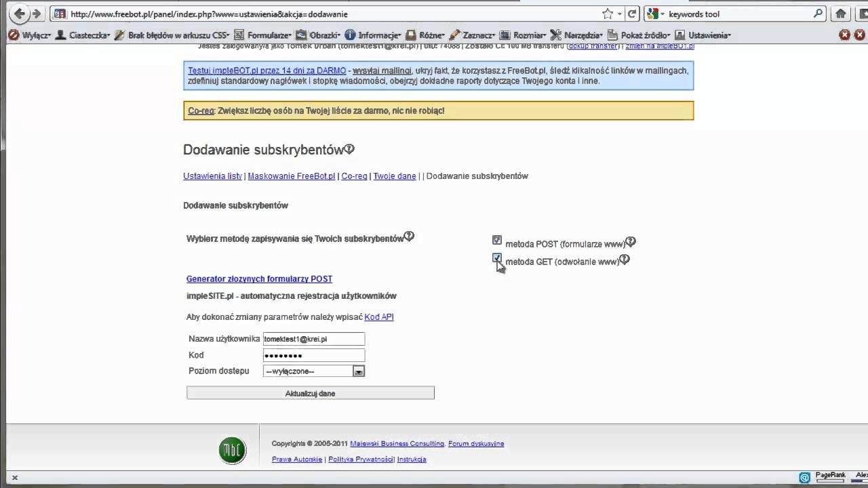Focus the URL address field

tap(332, 14)
